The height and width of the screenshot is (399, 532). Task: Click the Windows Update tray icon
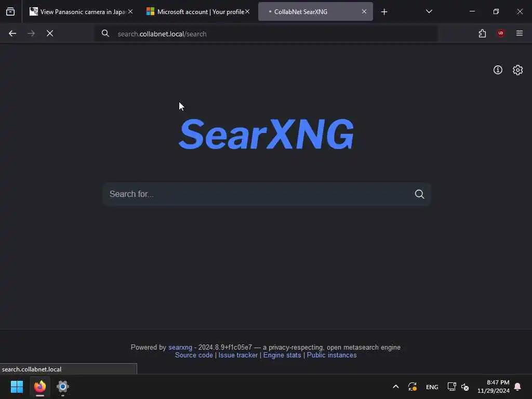(413, 387)
